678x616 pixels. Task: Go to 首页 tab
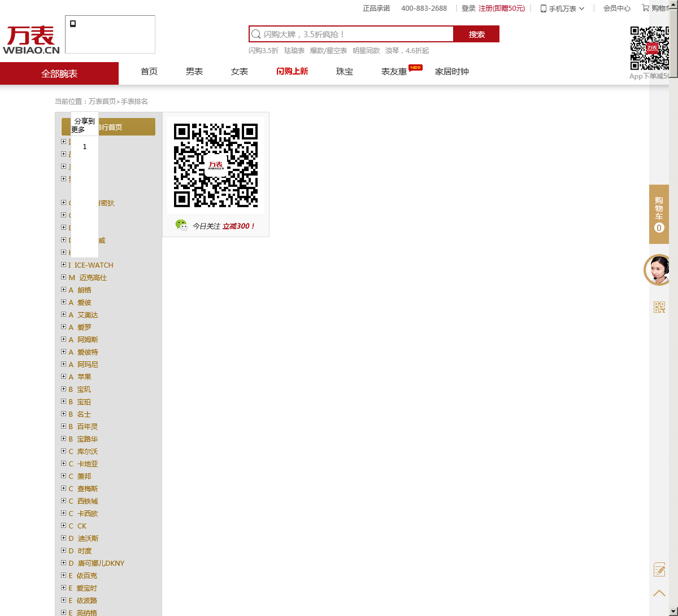click(149, 71)
